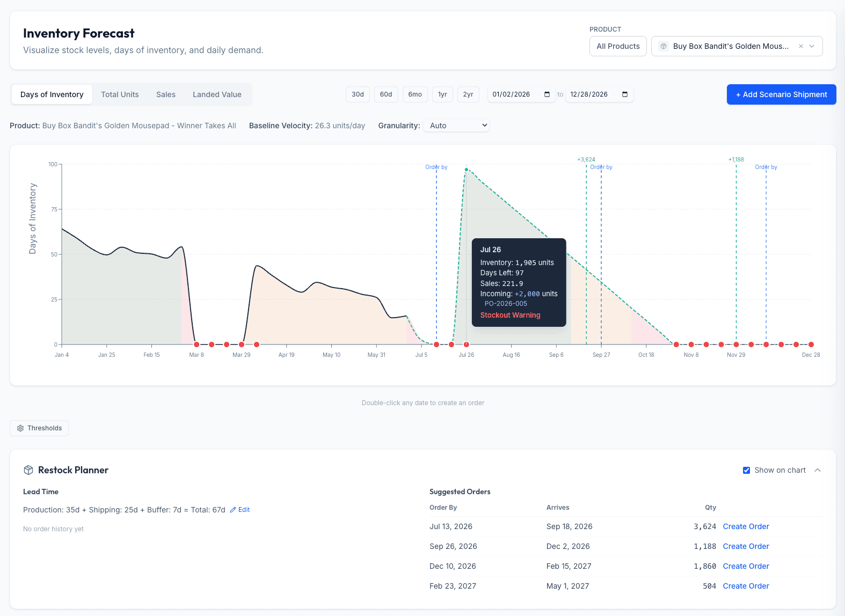Switch to the Sales tab
The image size is (845, 616).
coord(166,94)
